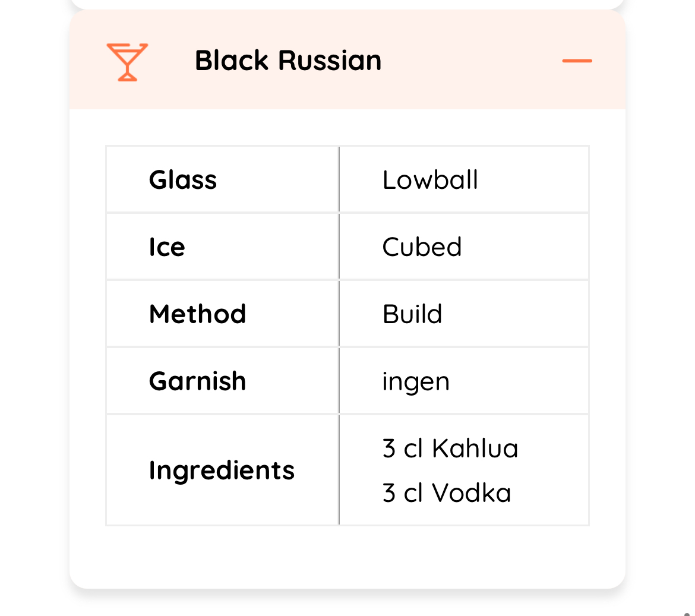
Task: Click the Cubed ice value
Action: (422, 247)
